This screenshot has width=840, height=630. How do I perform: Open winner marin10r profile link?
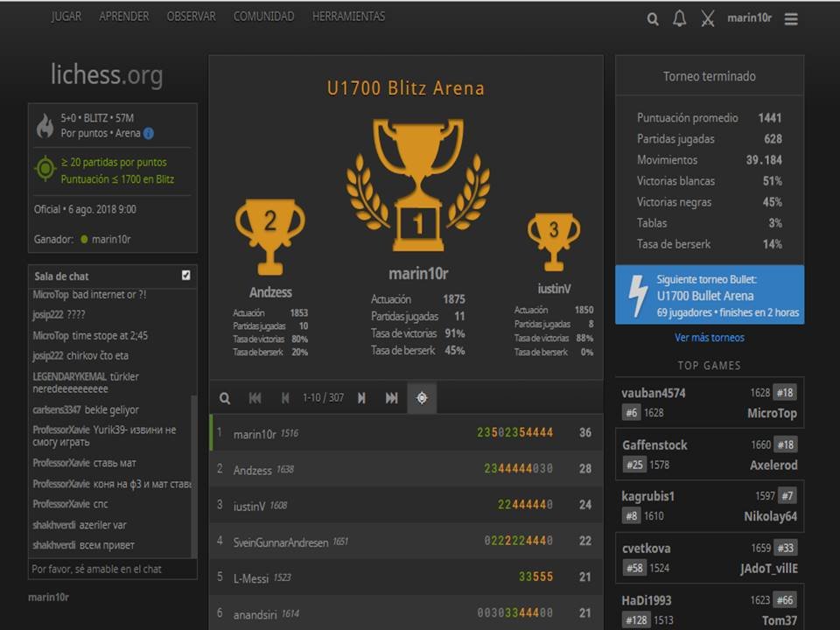click(x=111, y=240)
